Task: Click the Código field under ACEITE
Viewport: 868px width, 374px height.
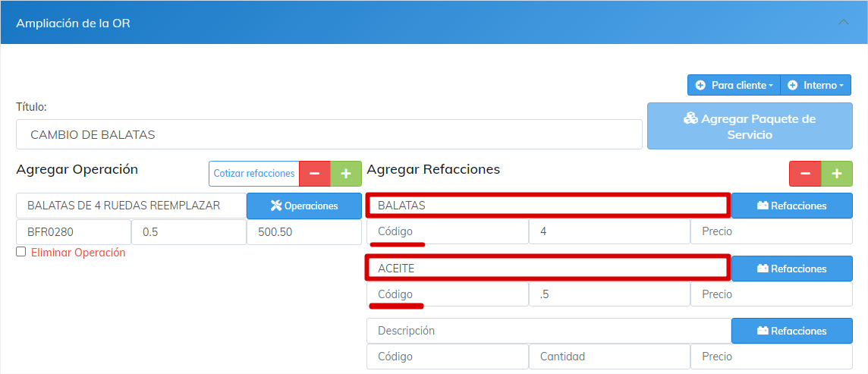Action: (447, 294)
